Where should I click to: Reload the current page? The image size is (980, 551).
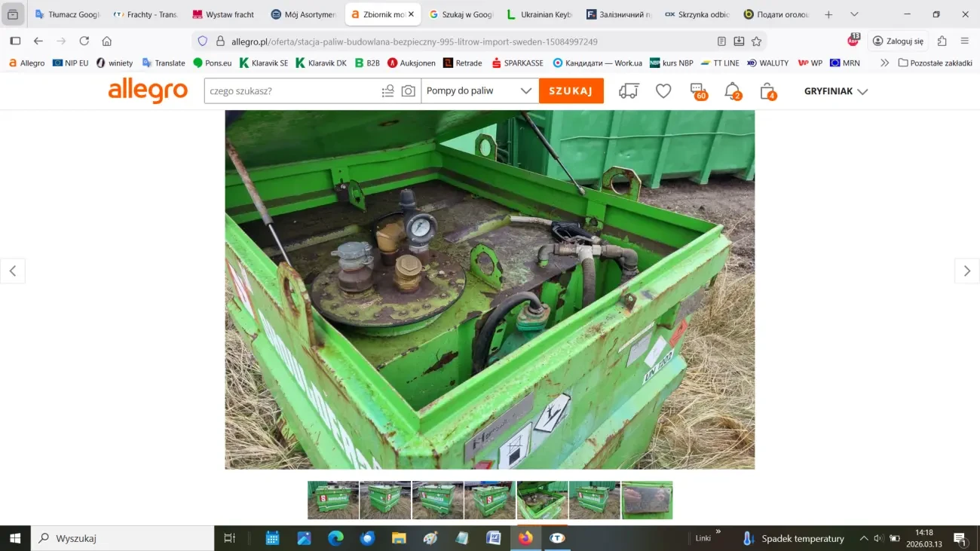point(84,41)
